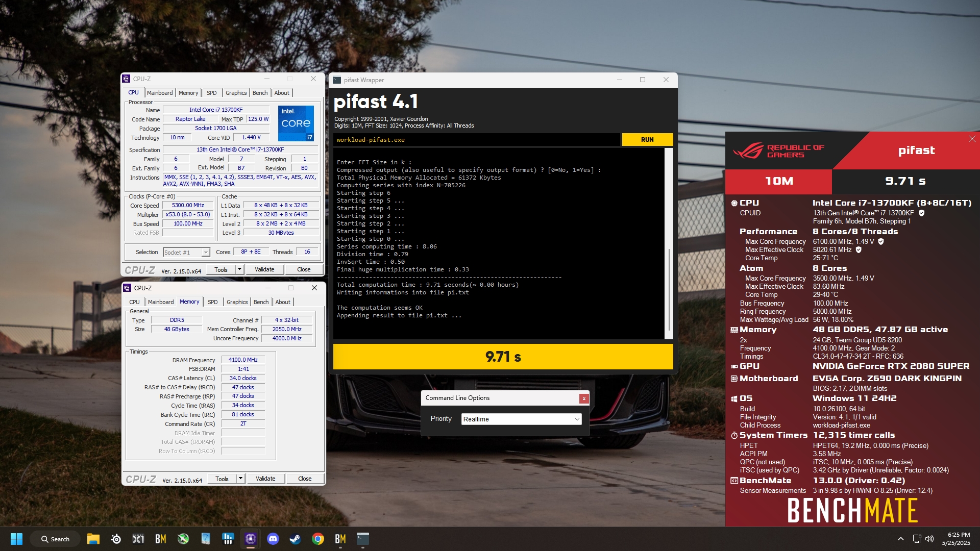The width and height of the screenshot is (980, 551).
Task: Open the X1 app on the taskbar
Action: click(138, 539)
